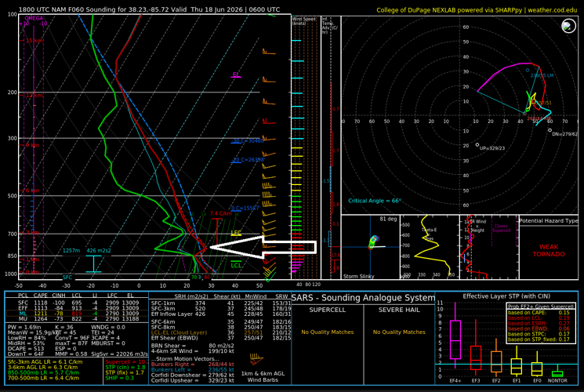Click the Bunkers Right storm motion line

pyautogui.click(x=192, y=365)
